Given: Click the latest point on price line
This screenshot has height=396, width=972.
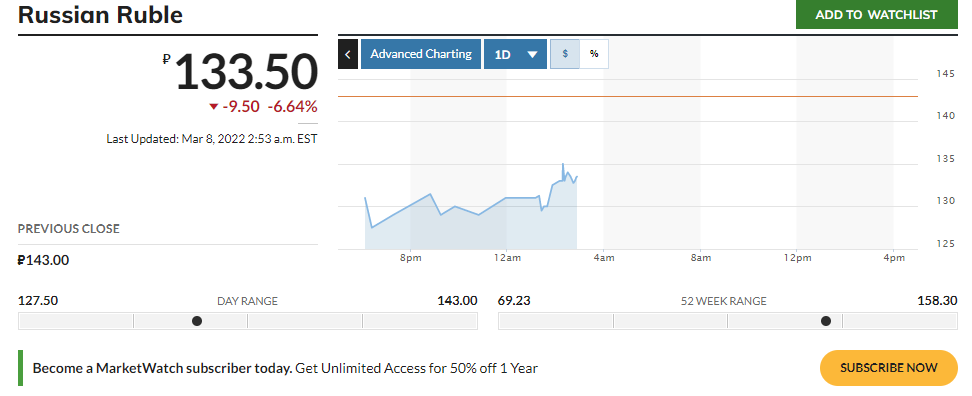Looking at the screenshot, I should [x=577, y=177].
